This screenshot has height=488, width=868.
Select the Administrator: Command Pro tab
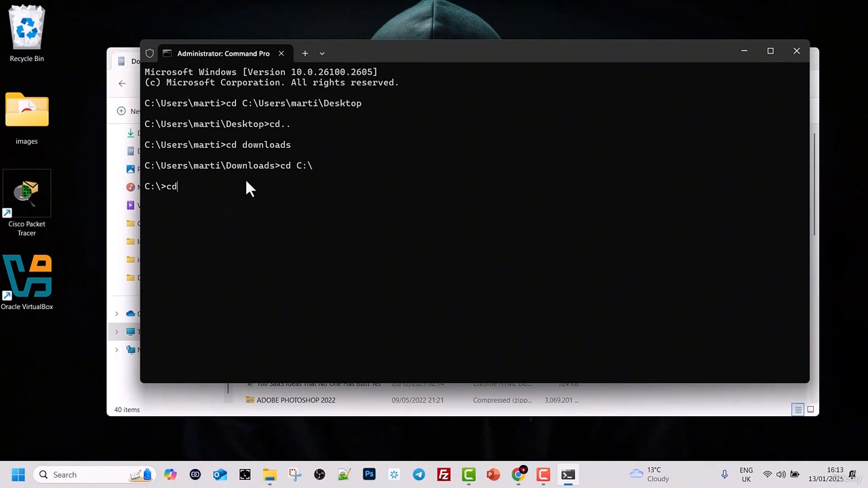tap(223, 54)
